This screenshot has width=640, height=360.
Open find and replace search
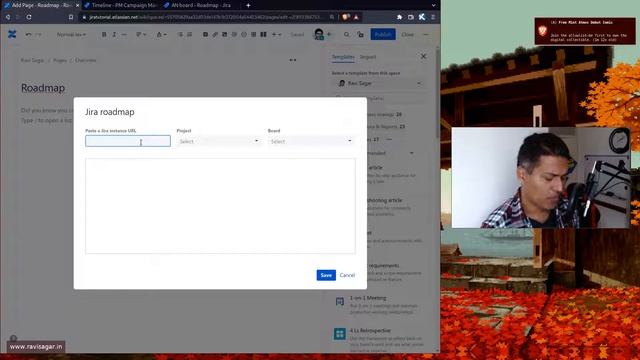347,35
